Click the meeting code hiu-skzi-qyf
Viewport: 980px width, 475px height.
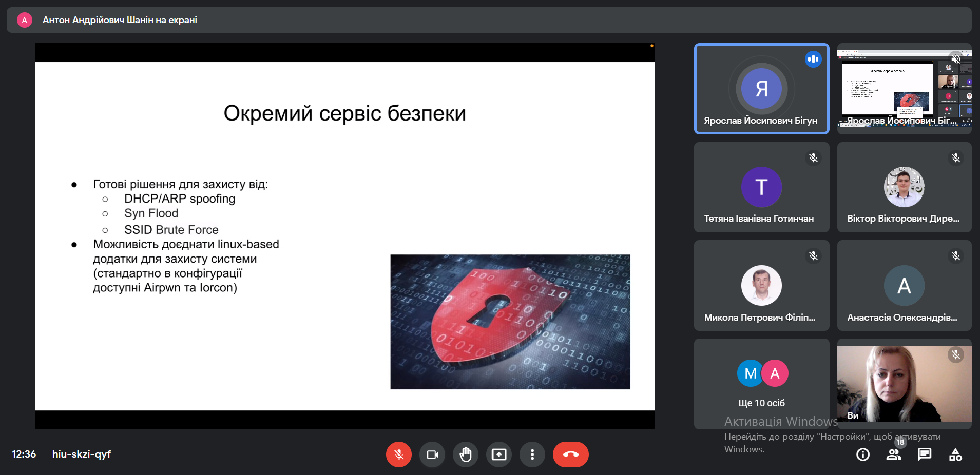coord(82,454)
